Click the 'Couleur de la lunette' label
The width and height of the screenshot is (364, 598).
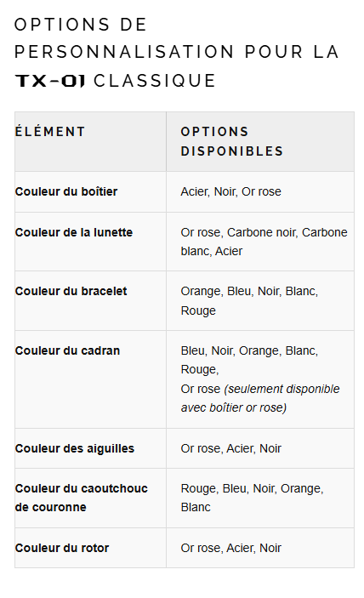73,232
